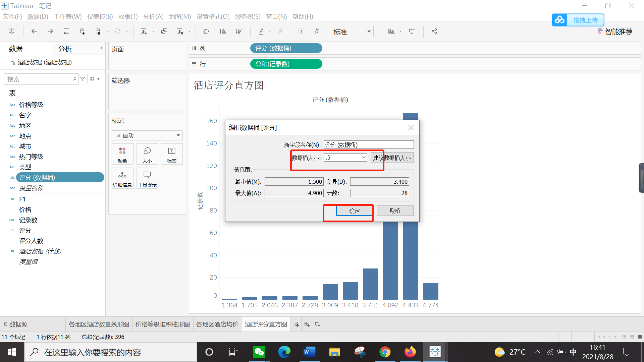The image size is (644, 362).
Task: Select the 颜色 (Color) mark card
Action: (122, 154)
